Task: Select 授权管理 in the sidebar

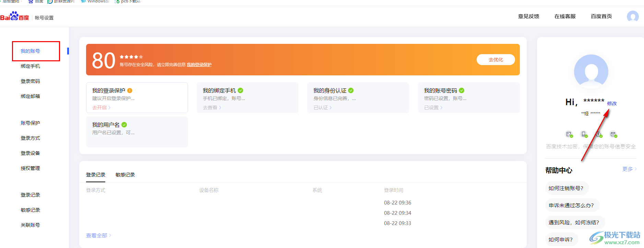Action: click(x=30, y=168)
